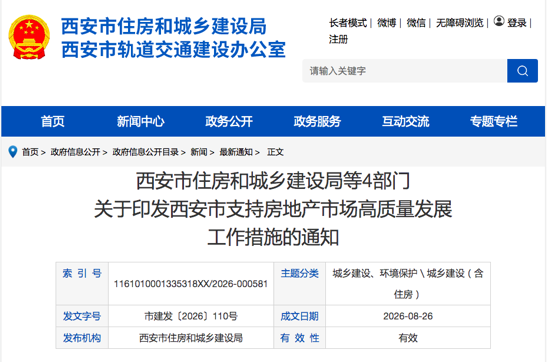Focus the 请输入关键字 search field
Image resolution: width=547 pixels, height=362 pixels.
[x=405, y=71]
